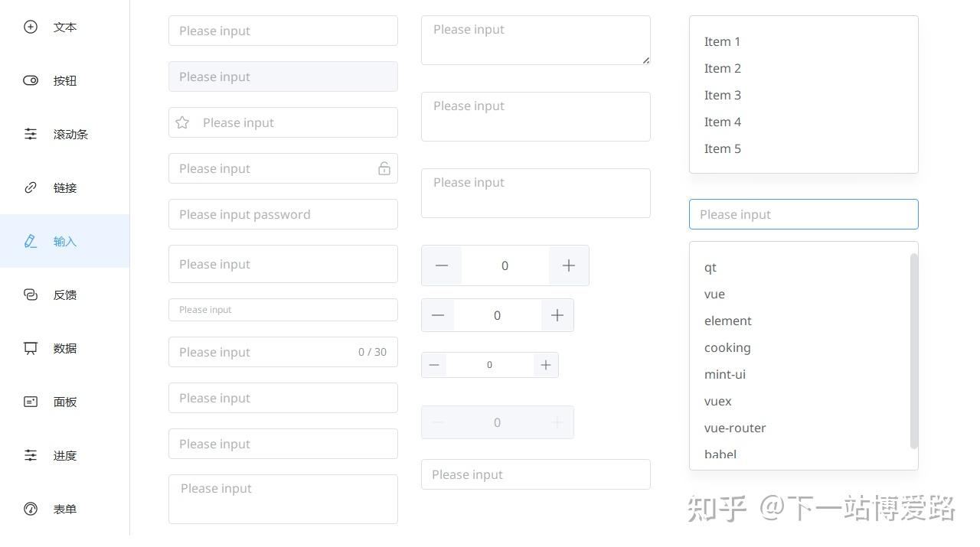This screenshot has height=547, width=980.
Task: Click the lock icon in the input field
Action: pyautogui.click(x=384, y=168)
